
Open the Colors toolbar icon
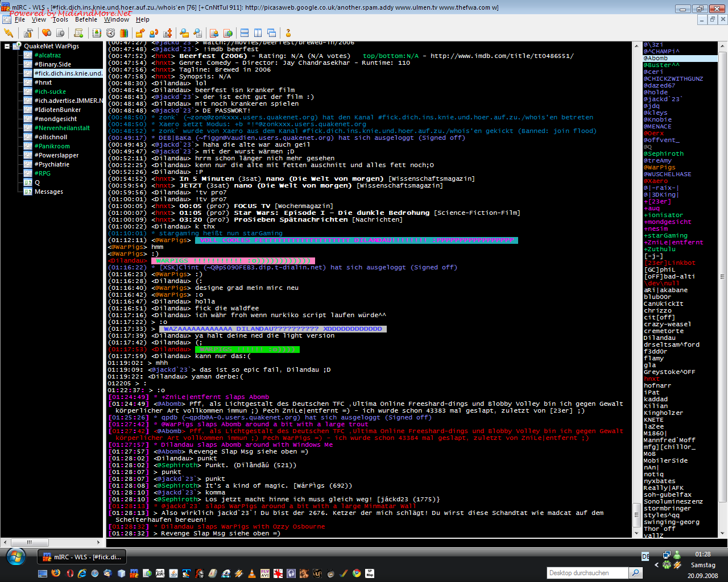(124, 33)
